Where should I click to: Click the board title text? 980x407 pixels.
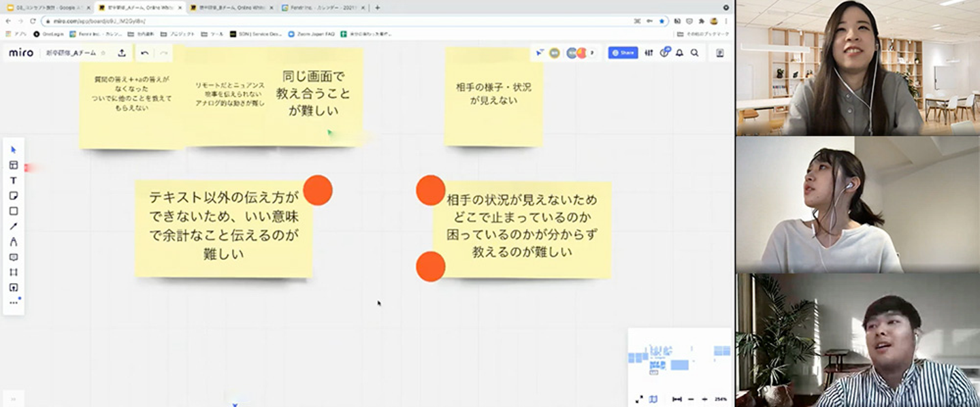pyautogui.click(x=71, y=52)
